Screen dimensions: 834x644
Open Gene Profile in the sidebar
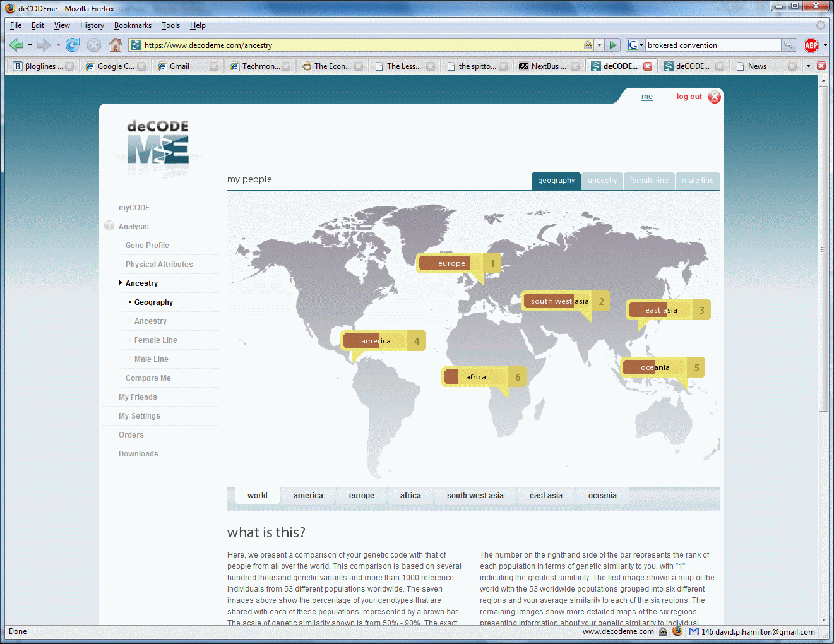click(147, 246)
